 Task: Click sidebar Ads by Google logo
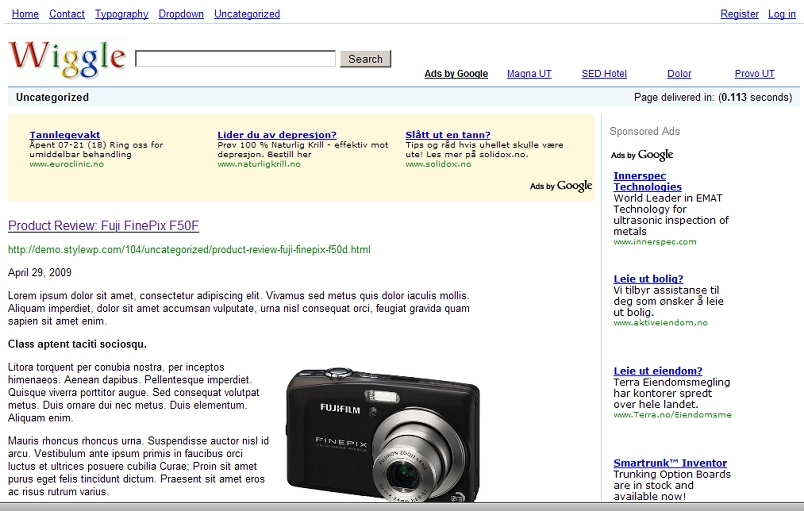(x=642, y=155)
